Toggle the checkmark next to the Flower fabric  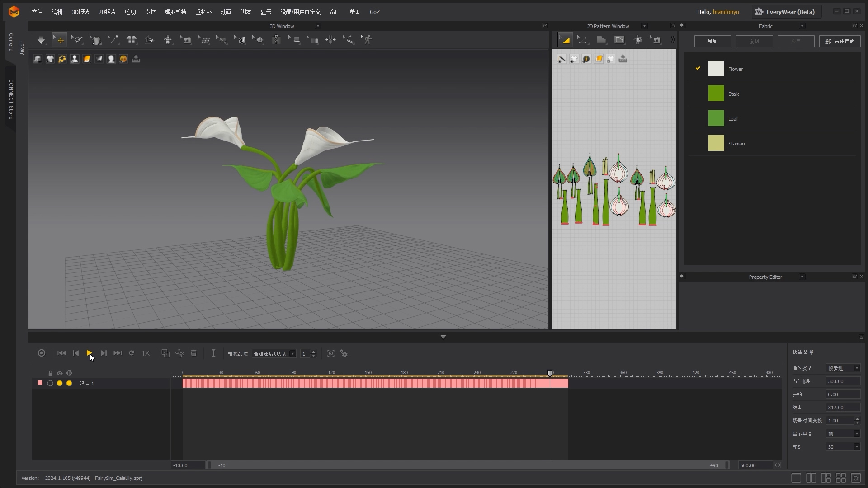pyautogui.click(x=698, y=69)
